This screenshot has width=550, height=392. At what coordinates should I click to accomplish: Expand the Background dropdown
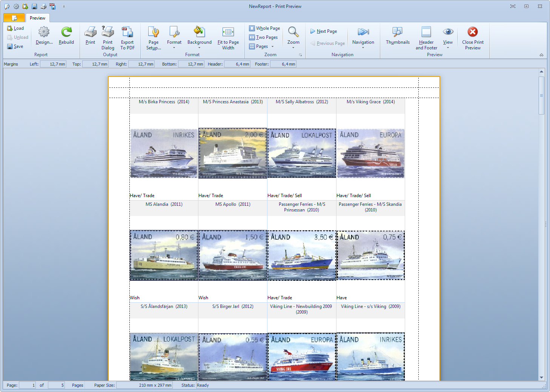click(x=199, y=47)
